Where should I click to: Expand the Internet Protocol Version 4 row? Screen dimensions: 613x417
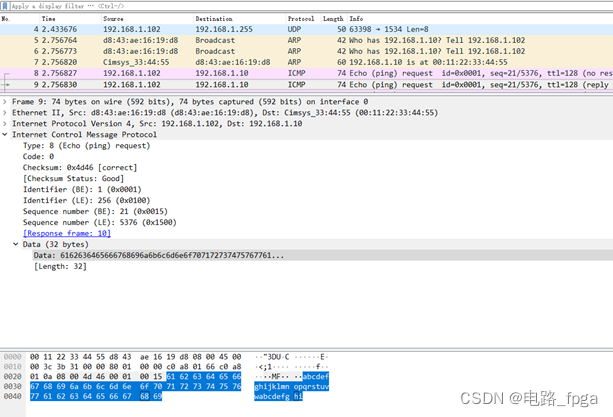tap(5, 123)
